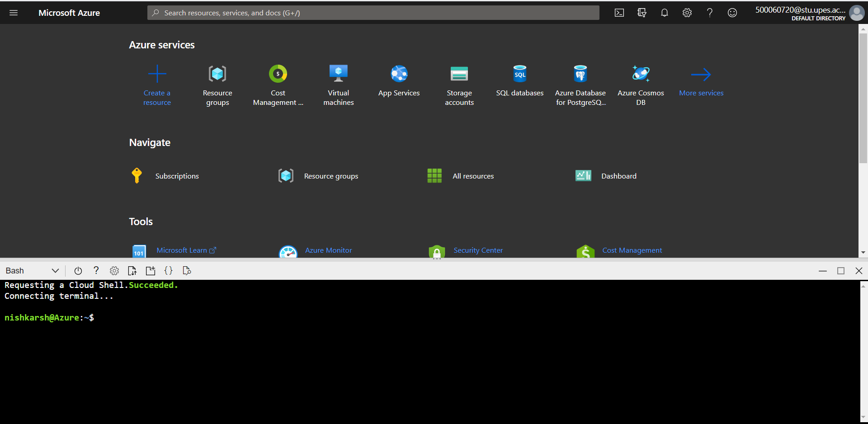Open Resource groups under Azure services
Viewport: 868px width, 424px height.
click(217, 74)
